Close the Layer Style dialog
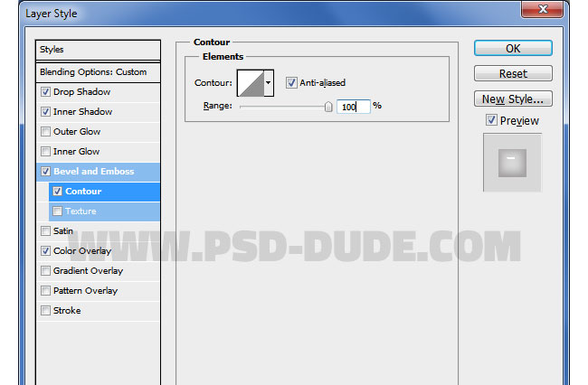Image resolution: width=588 pixels, height=385 pixels. [x=542, y=9]
